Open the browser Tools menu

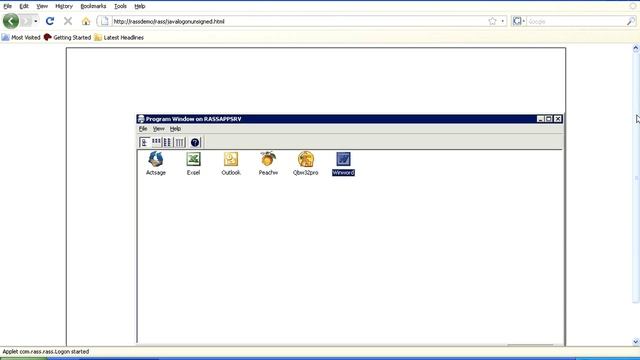[x=120, y=6]
